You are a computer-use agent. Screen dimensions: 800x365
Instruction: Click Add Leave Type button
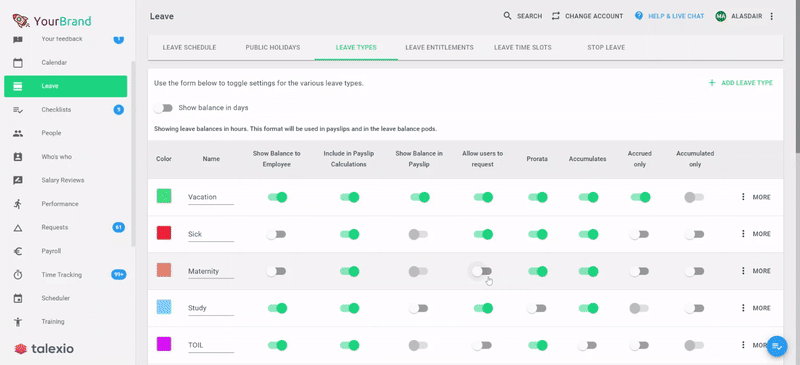click(740, 83)
